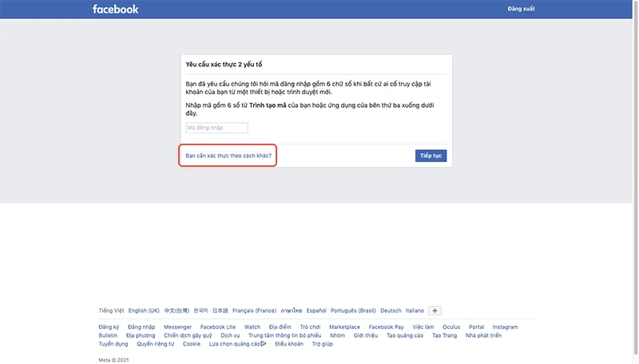Open the Portal footer link
This screenshot has width=639, height=364.
tap(476, 327)
